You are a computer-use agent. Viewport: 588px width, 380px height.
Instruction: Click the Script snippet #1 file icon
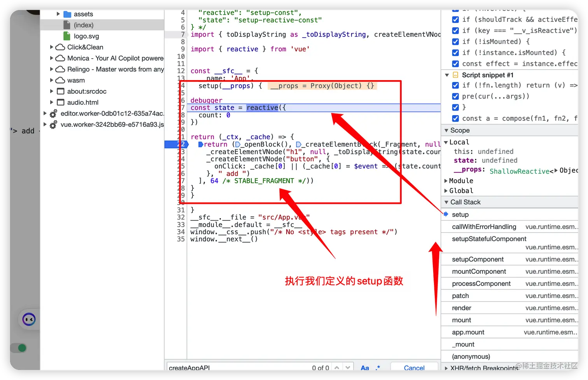point(456,75)
